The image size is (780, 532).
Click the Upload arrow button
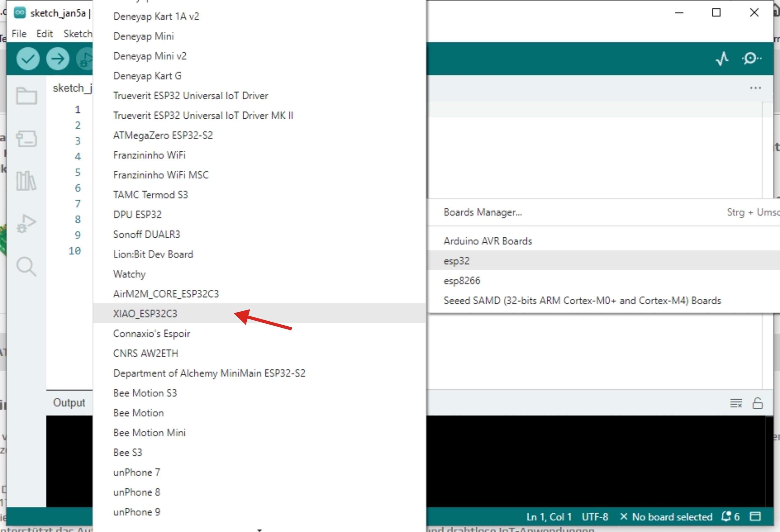pyautogui.click(x=58, y=59)
